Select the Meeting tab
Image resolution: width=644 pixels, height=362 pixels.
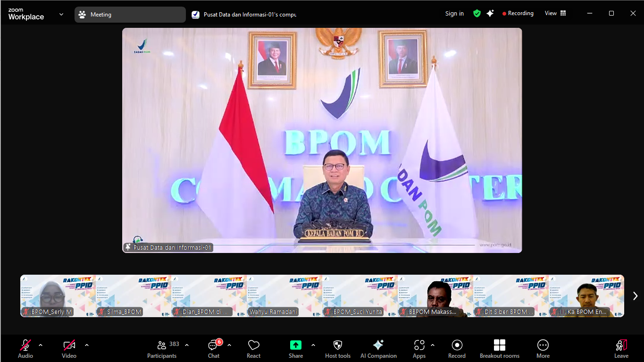[x=130, y=15]
